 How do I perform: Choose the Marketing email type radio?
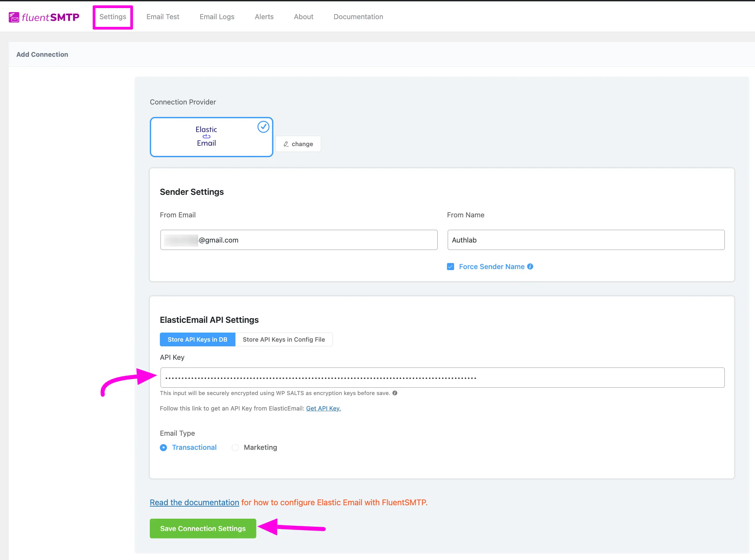[235, 447]
